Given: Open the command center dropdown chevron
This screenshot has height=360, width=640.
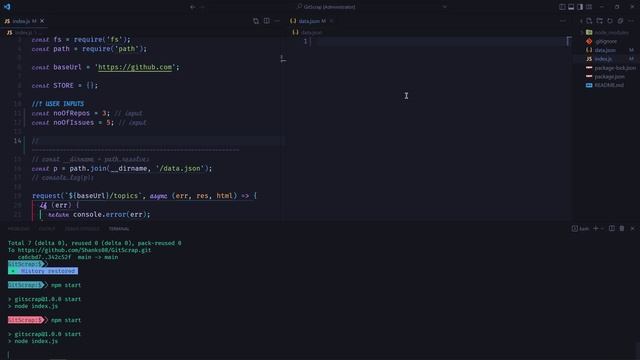Looking at the screenshot, I should [445, 7].
